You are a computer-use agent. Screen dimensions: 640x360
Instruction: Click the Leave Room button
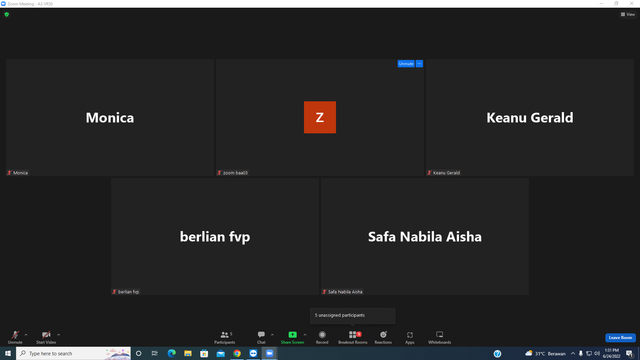620,338
